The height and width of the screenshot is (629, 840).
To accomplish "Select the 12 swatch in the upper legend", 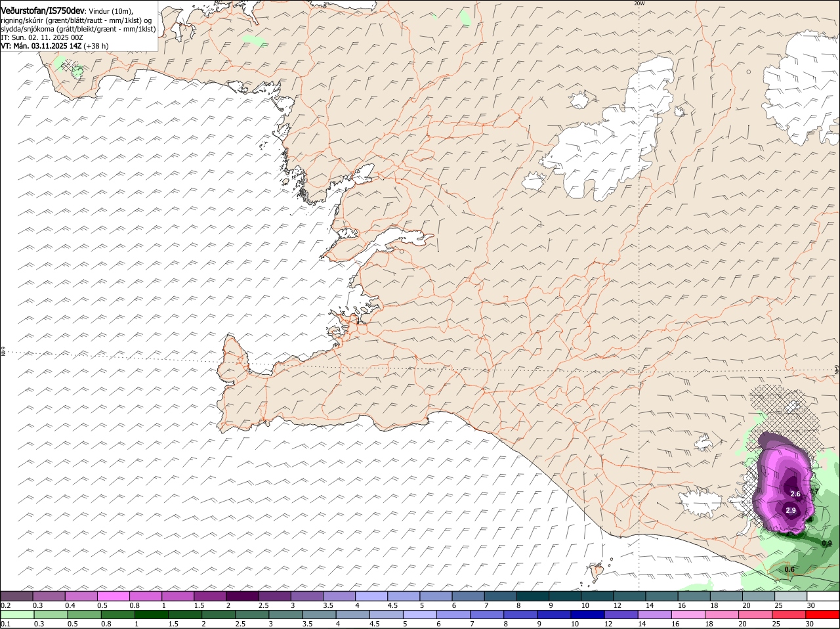I will (x=629, y=596).
